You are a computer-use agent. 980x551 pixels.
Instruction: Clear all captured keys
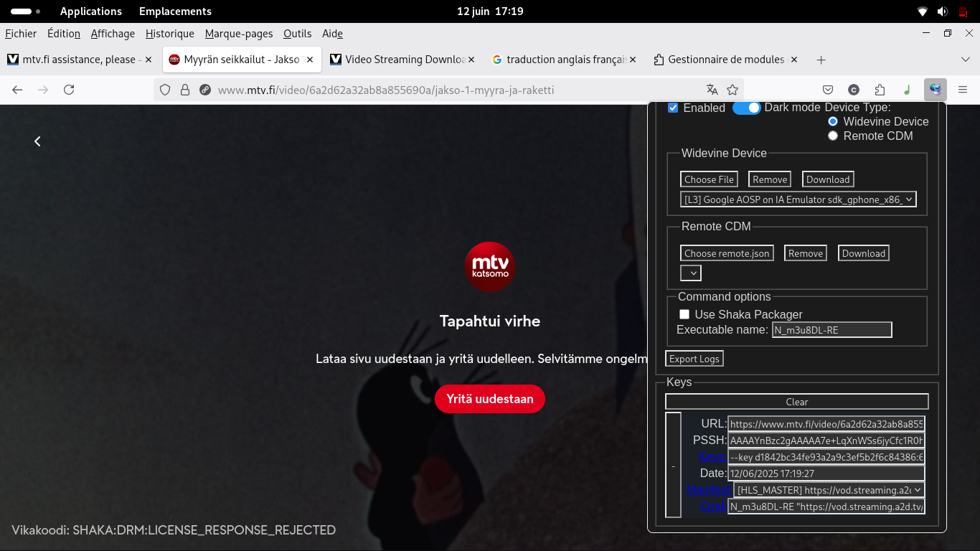click(x=797, y=402)
